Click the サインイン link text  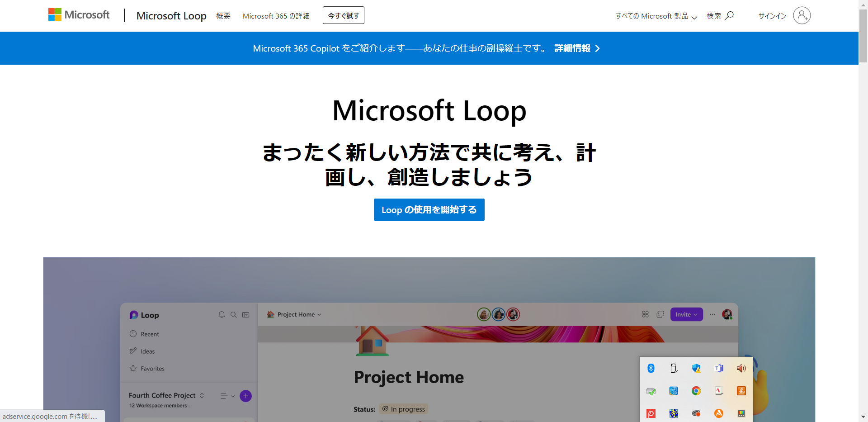tap(772, 16)
